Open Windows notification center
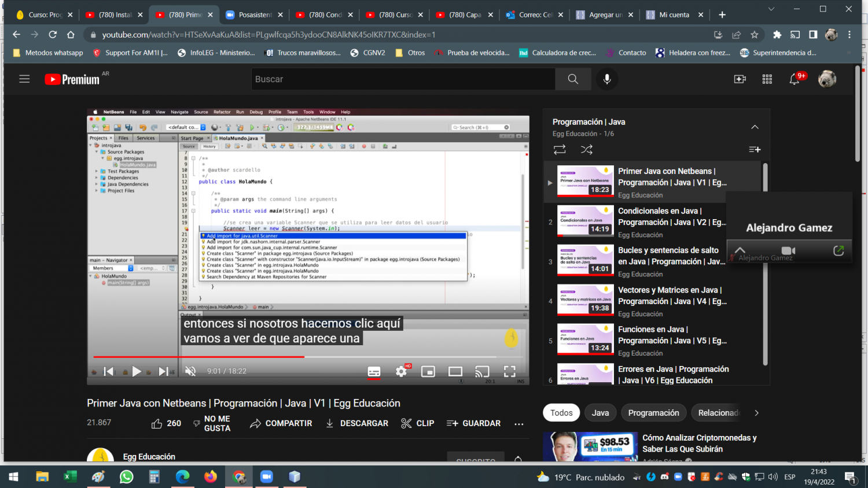The height and width of the screenshot is (488, 868). coord(850,477)
